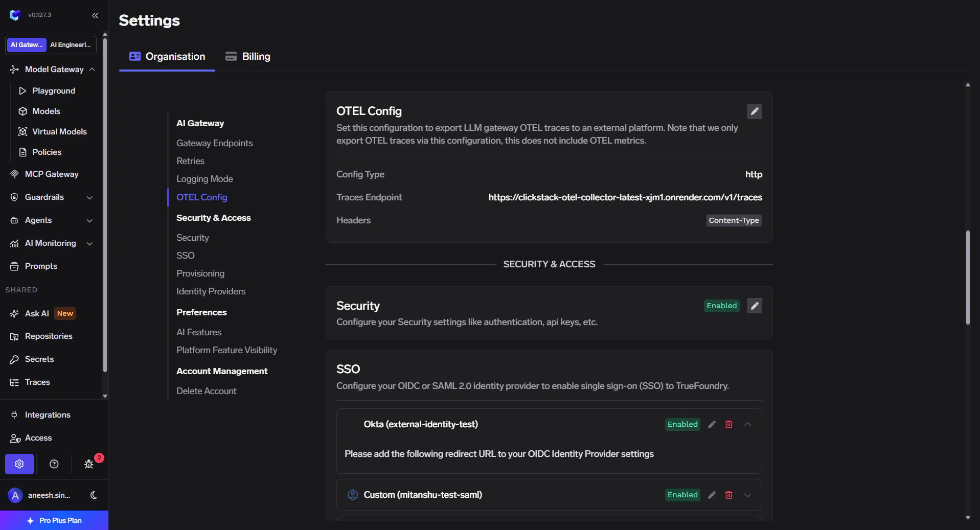
Task: Open the Playground page
Action: point(54,90)
